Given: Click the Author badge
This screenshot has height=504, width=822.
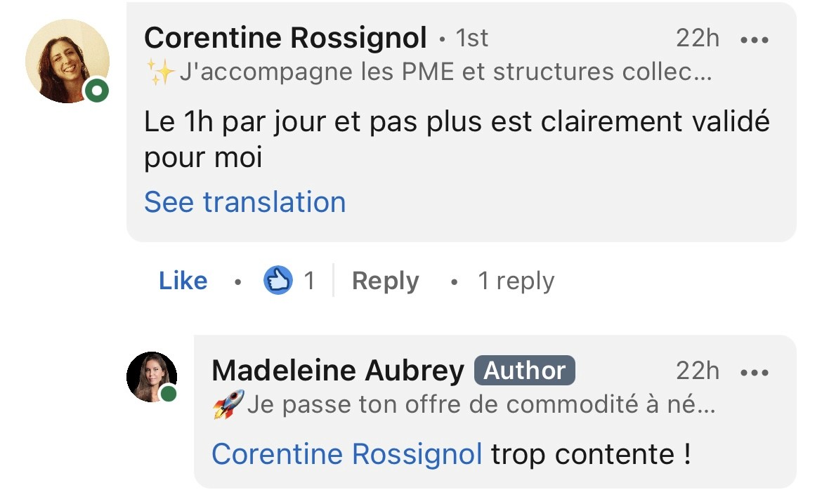Looking at the screenshot, I should (524, 371).
